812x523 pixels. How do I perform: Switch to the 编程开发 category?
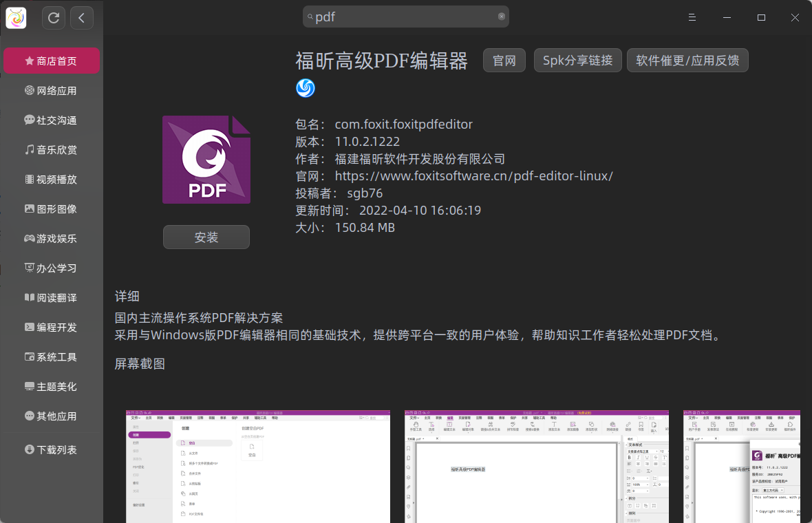[x=52, y=327]
